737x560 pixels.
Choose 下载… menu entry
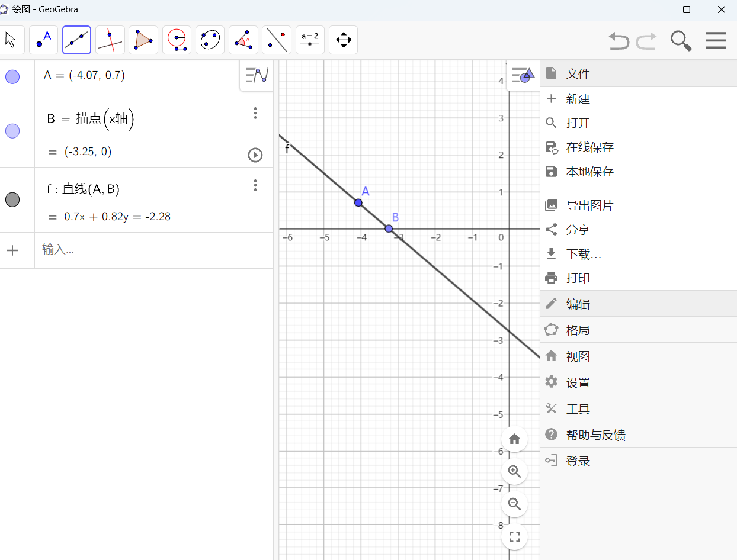(x=639, y=254)
